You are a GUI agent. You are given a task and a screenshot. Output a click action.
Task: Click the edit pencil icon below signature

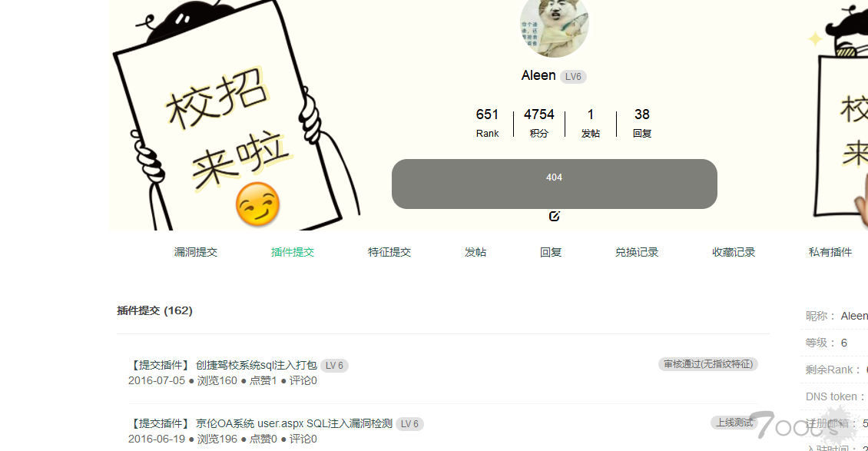tap(554, 217)
